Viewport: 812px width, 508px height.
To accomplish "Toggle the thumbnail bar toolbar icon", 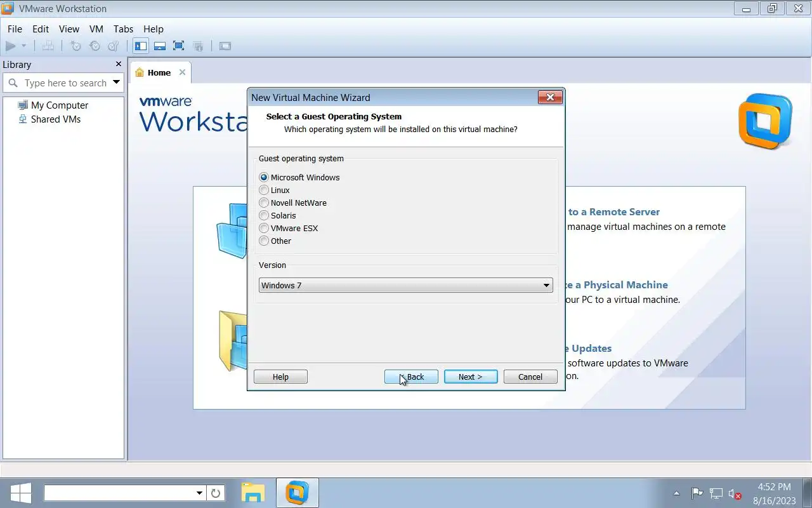I will [x=160, y=46].
